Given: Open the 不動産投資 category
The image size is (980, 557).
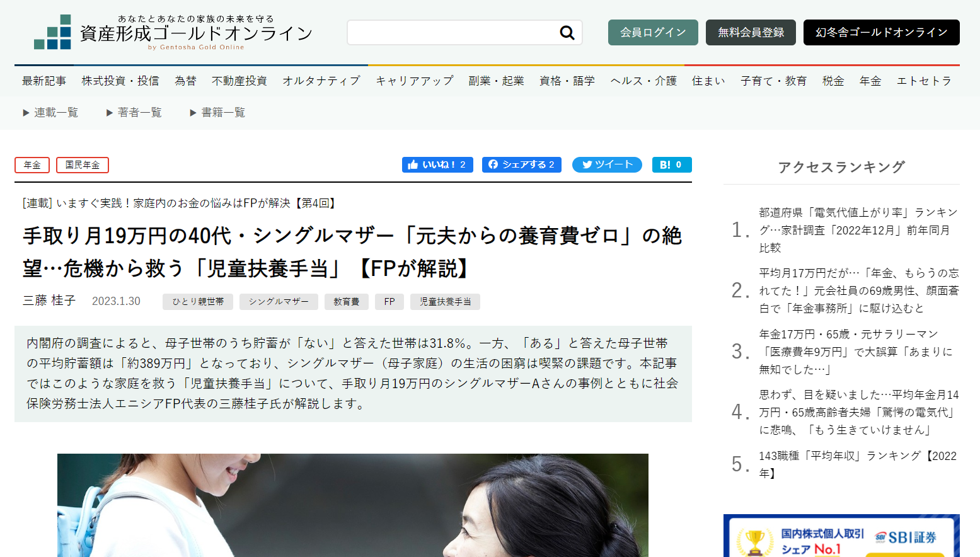Looking at the screenshot, I should coord(239,81).
